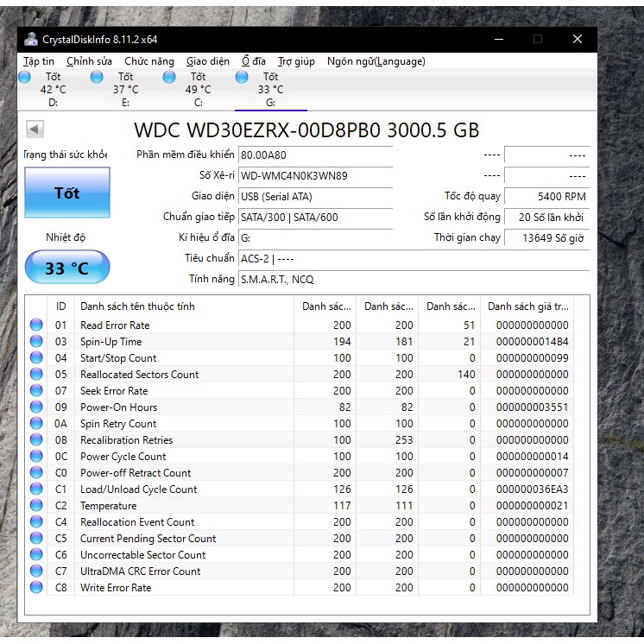
Task: Open the Ổ đĩa menu
Action: tap(254, 61)
